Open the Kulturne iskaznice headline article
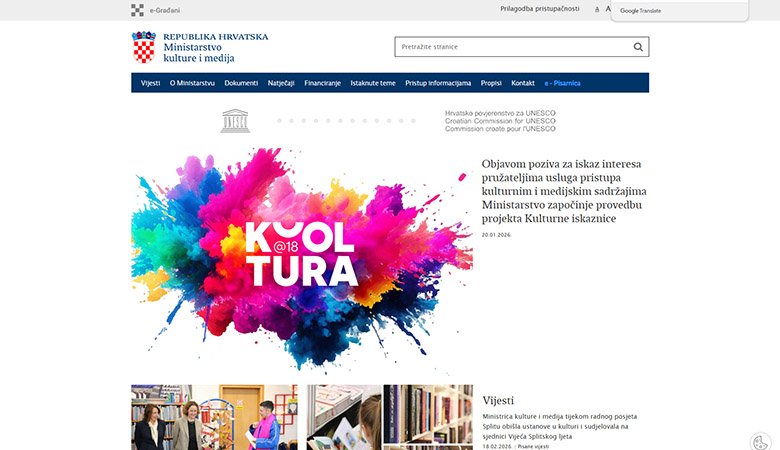Image resolution: width=780 pixels, height=450 pixels. (x=563, y=191)
